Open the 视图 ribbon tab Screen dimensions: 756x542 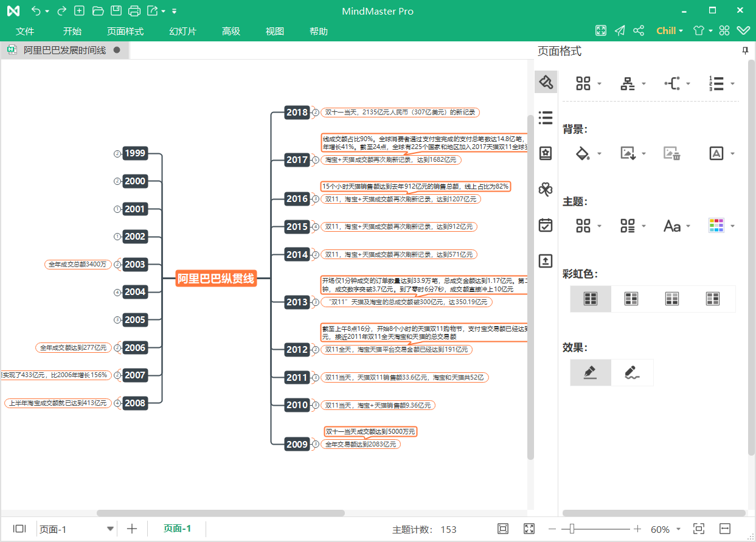(x=275, y=32)
